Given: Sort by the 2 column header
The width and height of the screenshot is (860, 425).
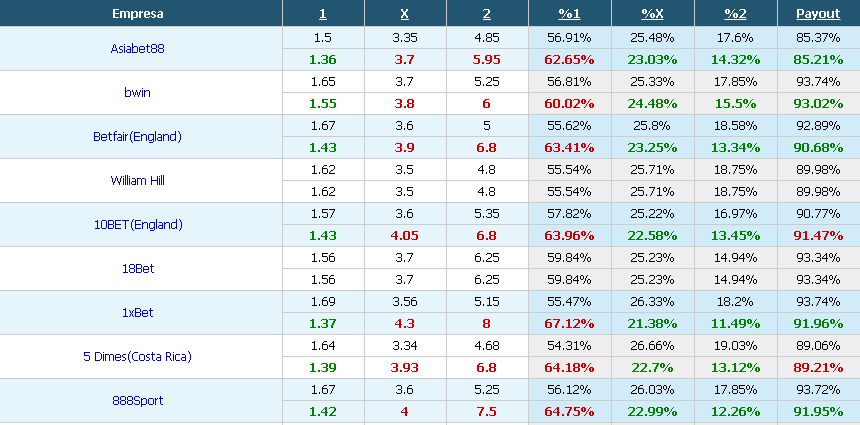Looking at the screenshot, I should [x=486, y=14].
